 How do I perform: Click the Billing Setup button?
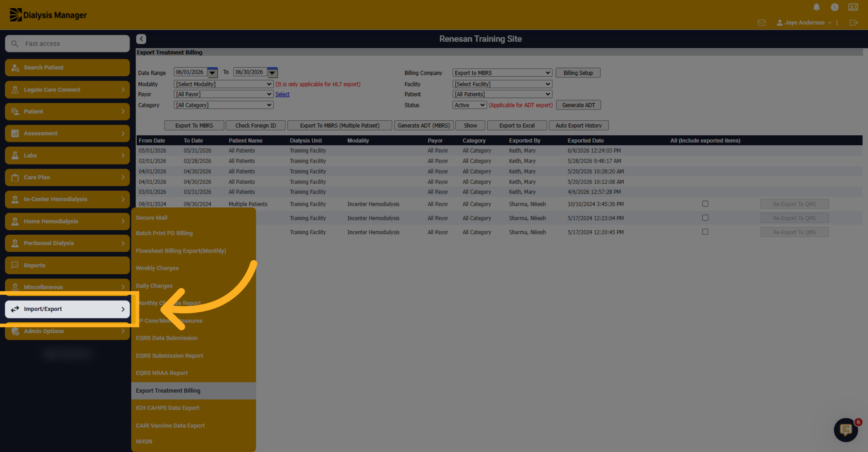578,73
